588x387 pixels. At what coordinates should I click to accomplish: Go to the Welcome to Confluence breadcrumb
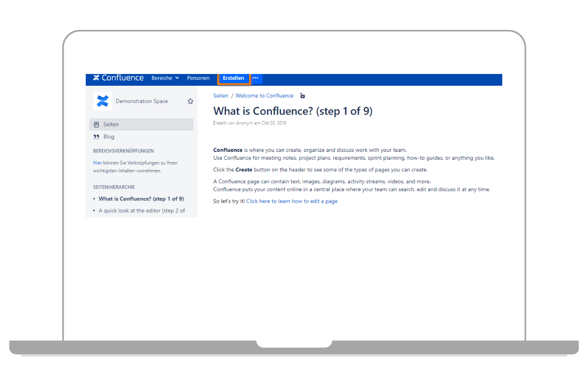tap(265, 96)
